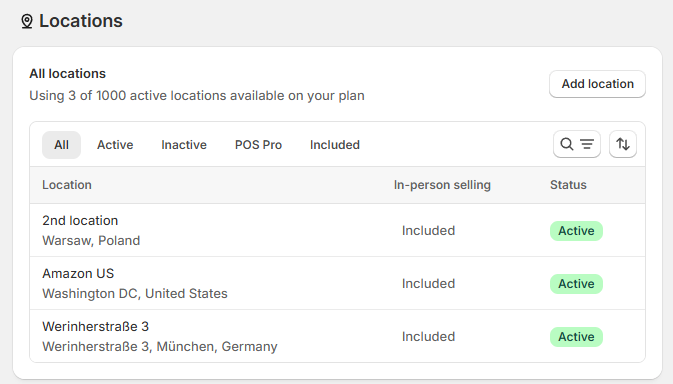Open the 2nd location row
This screenshot has height=384, width=673.
[x=337, y=230]
